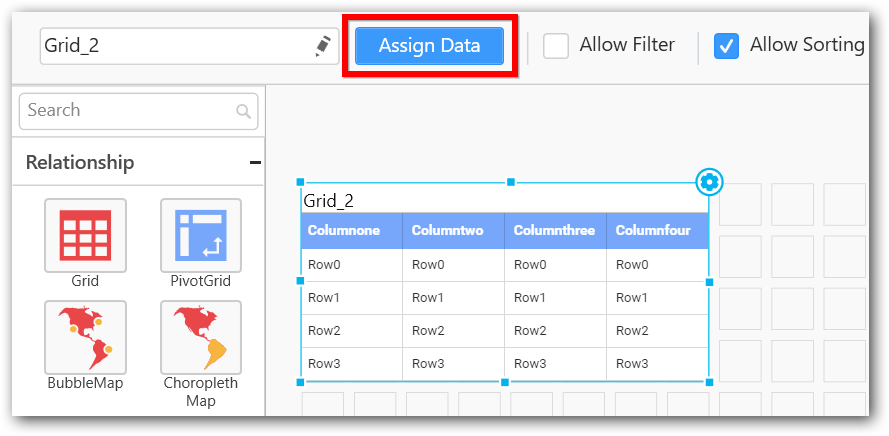
Task: Collapse the Relationship section
Action: (255, 162)
